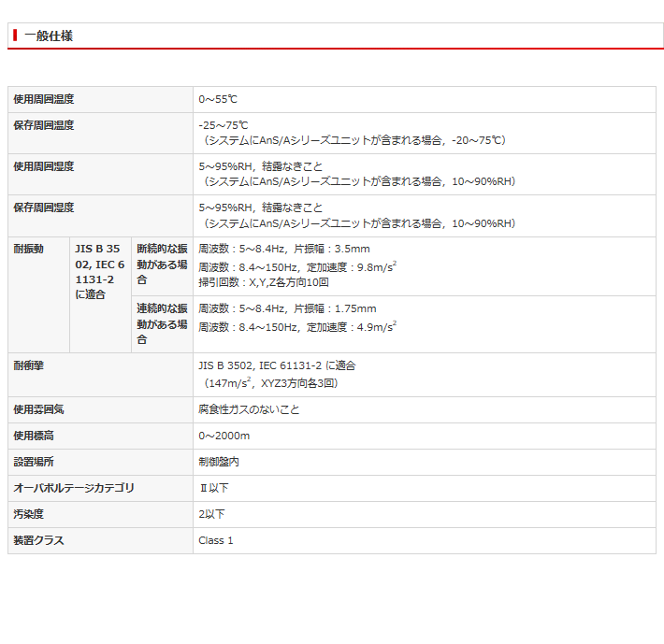The height and width of the screenshot is (644, 664).
Task: Click the 制御盤内 value
Action: pos(219,462)
